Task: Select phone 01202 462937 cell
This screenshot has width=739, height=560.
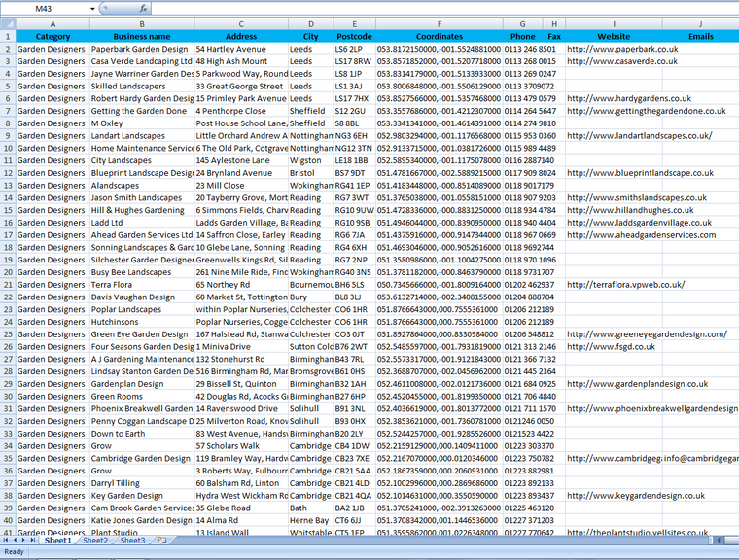Action: click(x=523, y=285)
